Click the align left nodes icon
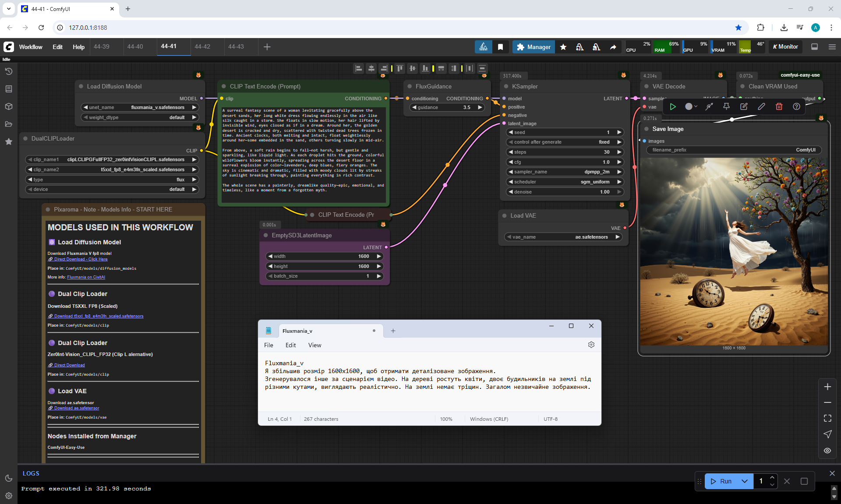841x504 pixels. 359,68
